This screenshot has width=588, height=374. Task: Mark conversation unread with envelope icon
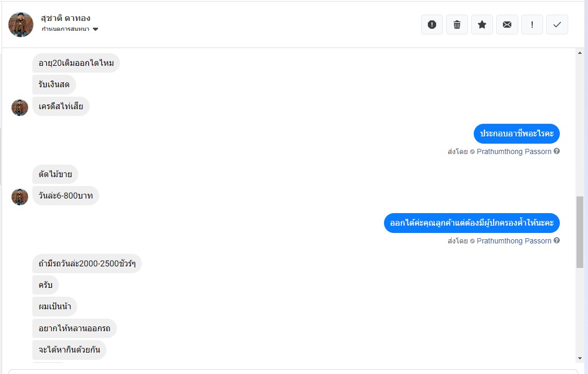point(507,25)
